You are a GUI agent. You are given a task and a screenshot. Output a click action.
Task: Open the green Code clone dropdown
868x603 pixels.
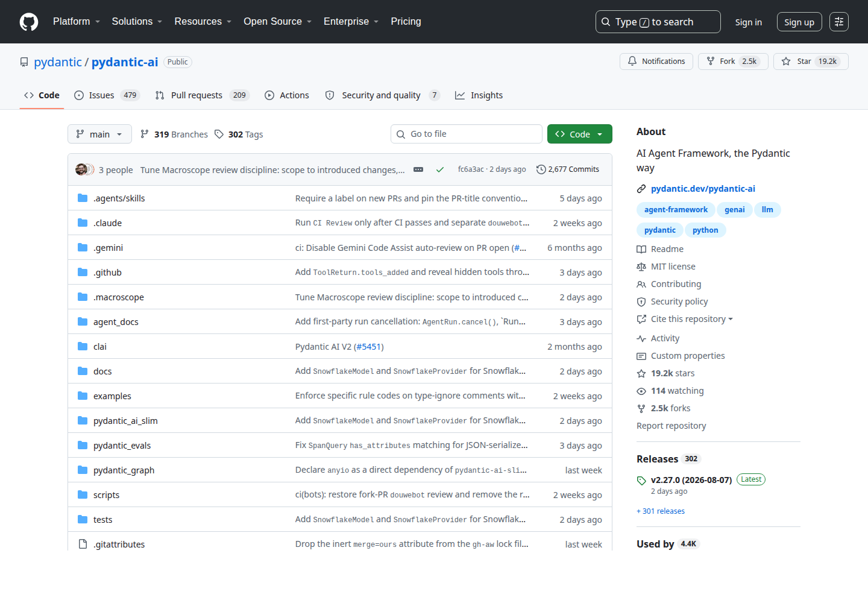(580, 134)
